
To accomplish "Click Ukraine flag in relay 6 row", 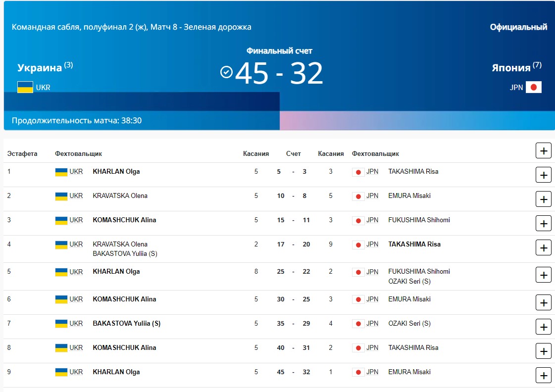I will tap(61, 299).
